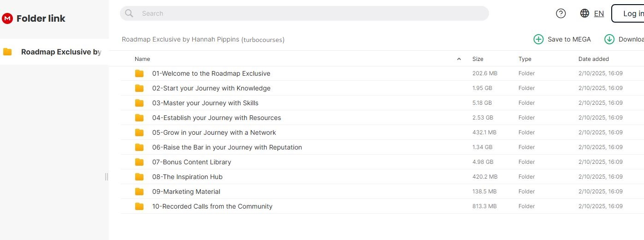Sort files by Size column header
The width and height of the screenshot is (644, 240).
[477, 59]
